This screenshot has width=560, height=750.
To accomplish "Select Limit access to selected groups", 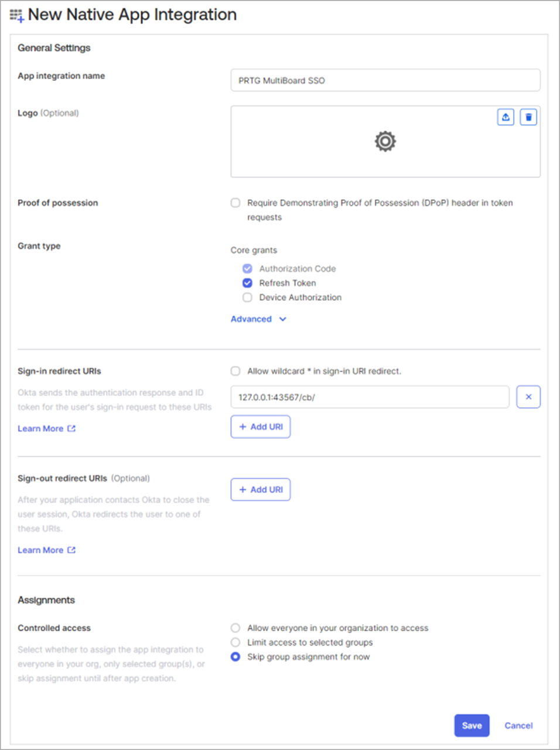I will tap(235, 642).
